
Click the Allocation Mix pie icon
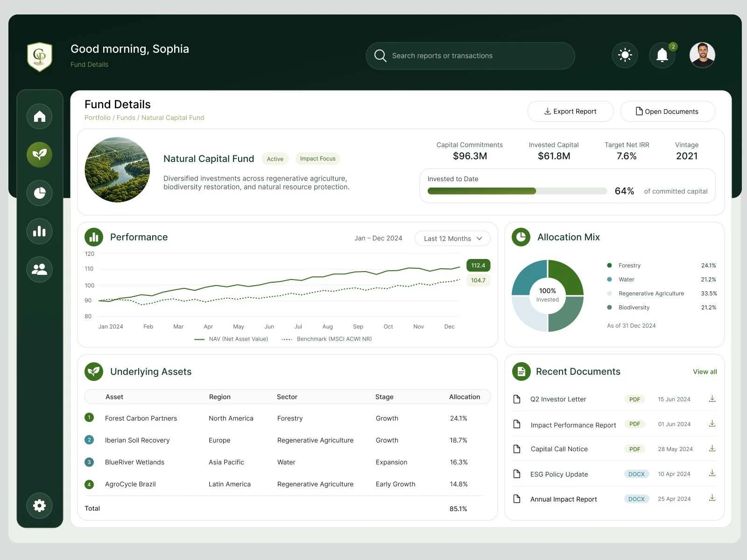(521, 237)
